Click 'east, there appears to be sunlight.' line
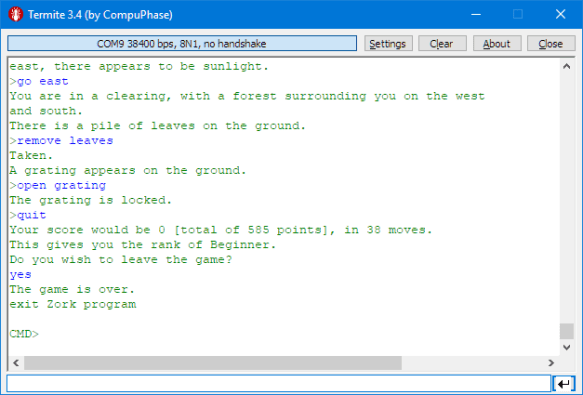 [x=139, y=67]
